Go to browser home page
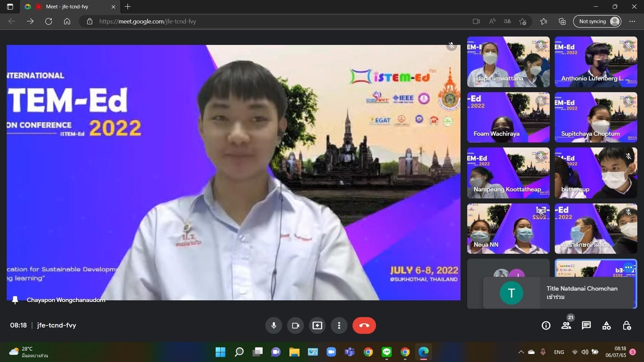 (67, 21)
